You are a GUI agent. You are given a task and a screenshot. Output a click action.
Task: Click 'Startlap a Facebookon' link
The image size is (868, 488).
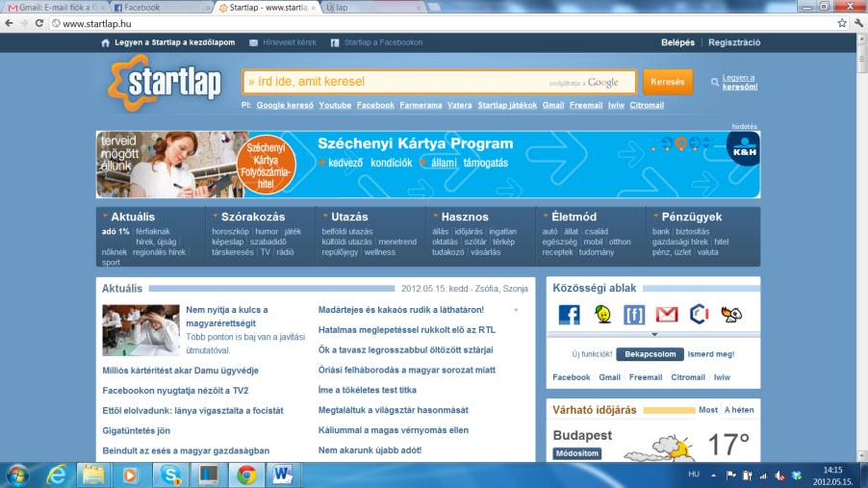383,42
